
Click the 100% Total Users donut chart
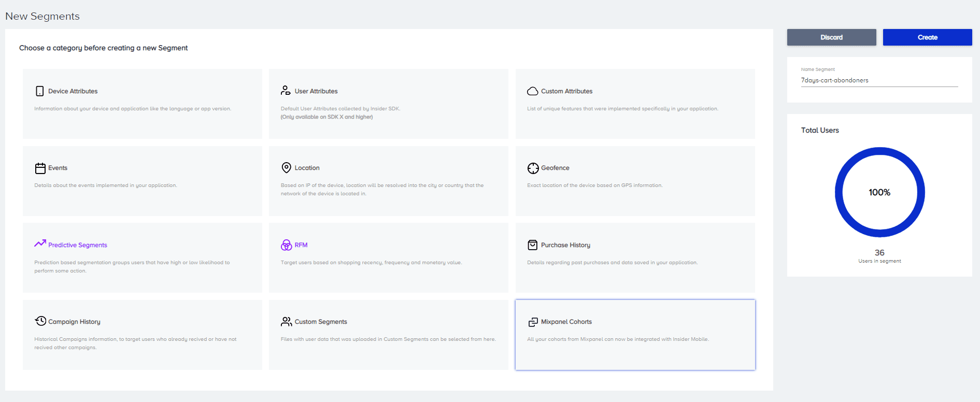click(879, 192)
